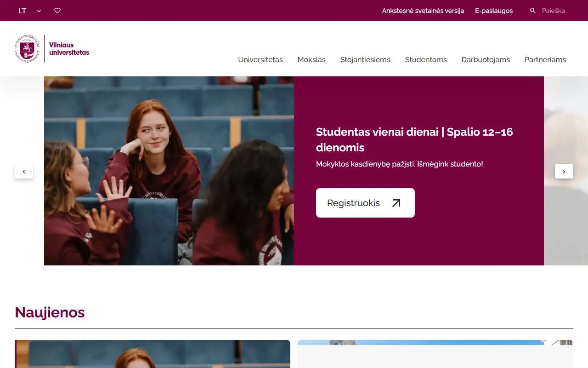588x368 pixels.
Task: Click the search magnifier icon
Action: pos(533,11)
